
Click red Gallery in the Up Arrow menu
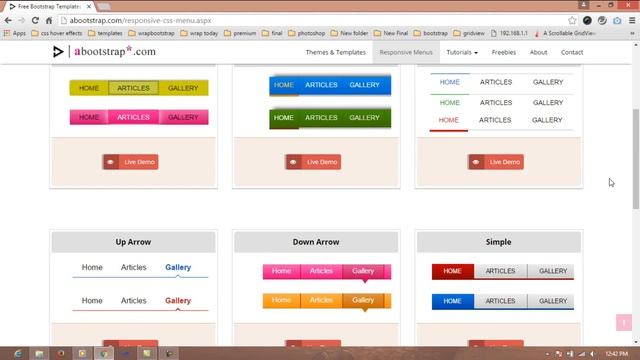pos(178,300)
